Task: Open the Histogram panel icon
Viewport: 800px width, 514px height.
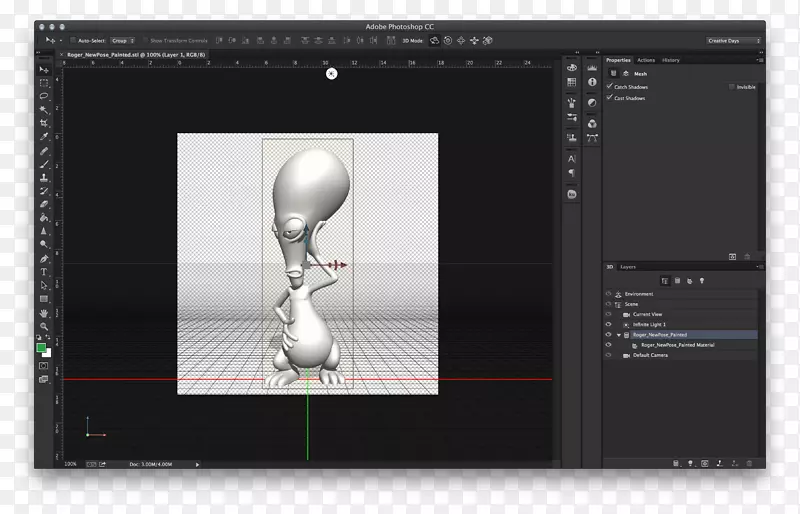Action: click(x=592, y=67)
